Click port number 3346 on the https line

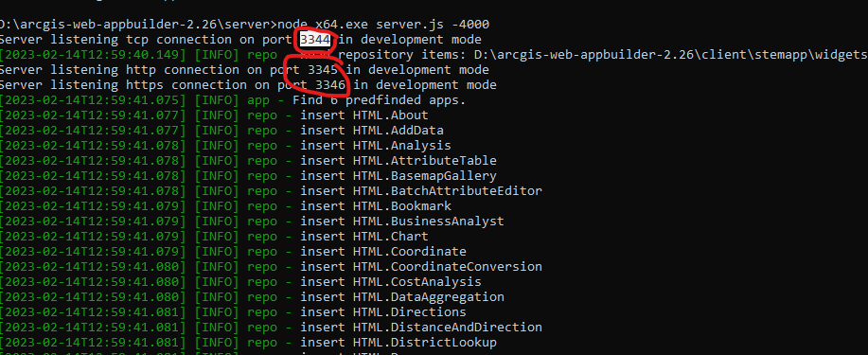(330, 85)
